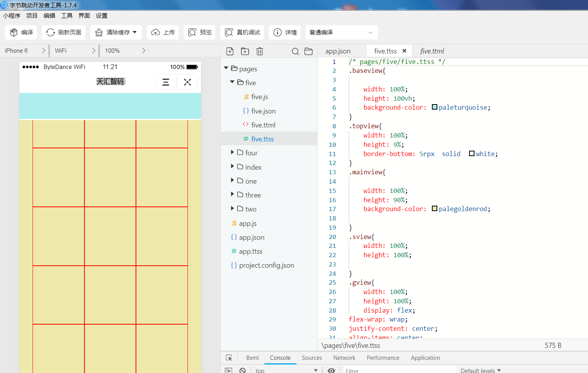Open the 编辑 menu

pos(49,16)
